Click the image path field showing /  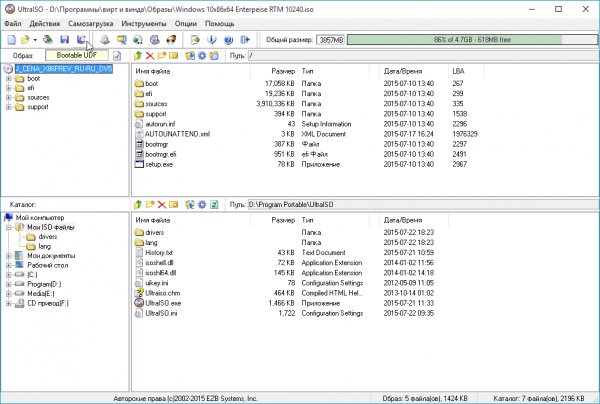pyautogui.click(x=423, y=56)
